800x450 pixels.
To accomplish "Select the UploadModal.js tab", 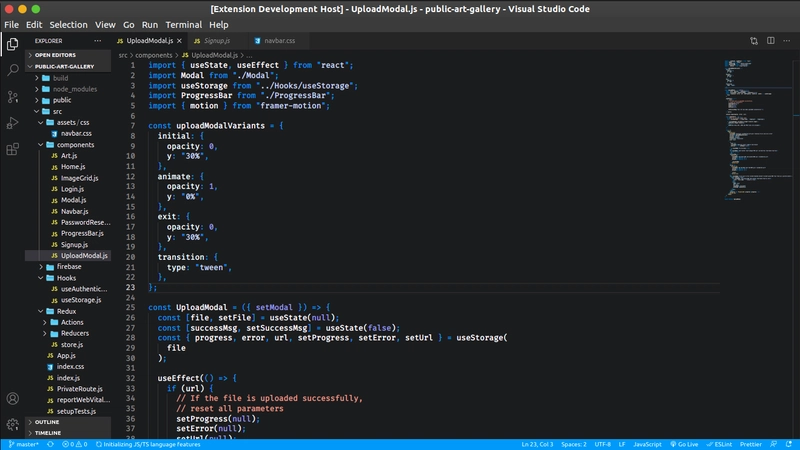I will pyautogui.click(x=149, y=41).
